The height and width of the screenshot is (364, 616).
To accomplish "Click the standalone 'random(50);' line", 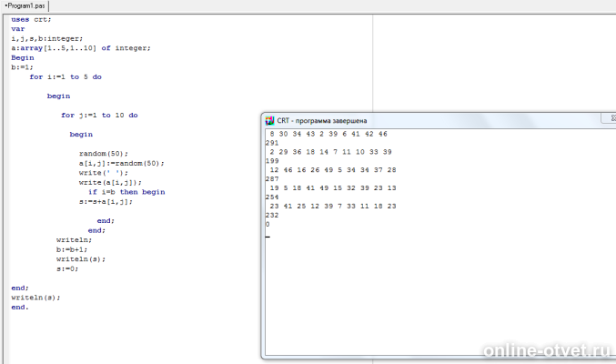I will point(104,154).
